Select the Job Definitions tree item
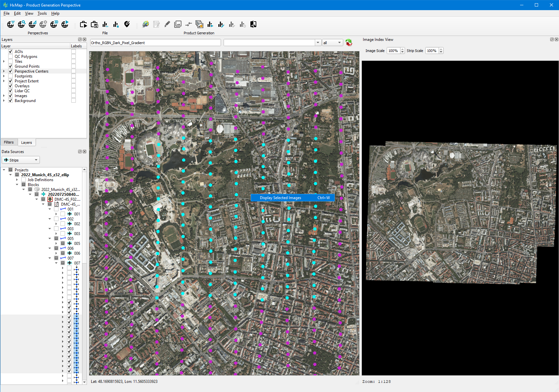The height and width of the screenshot is (392, 559). tap(40, 180)
